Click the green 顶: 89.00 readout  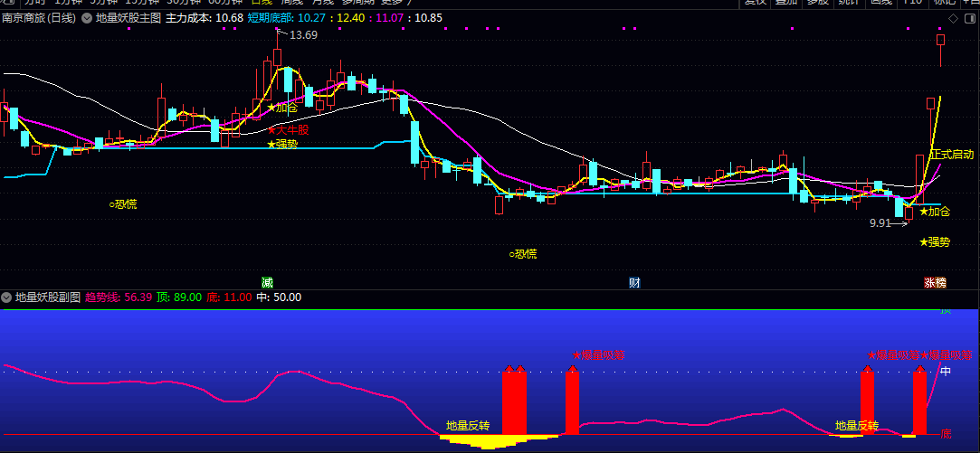[179, 297]
